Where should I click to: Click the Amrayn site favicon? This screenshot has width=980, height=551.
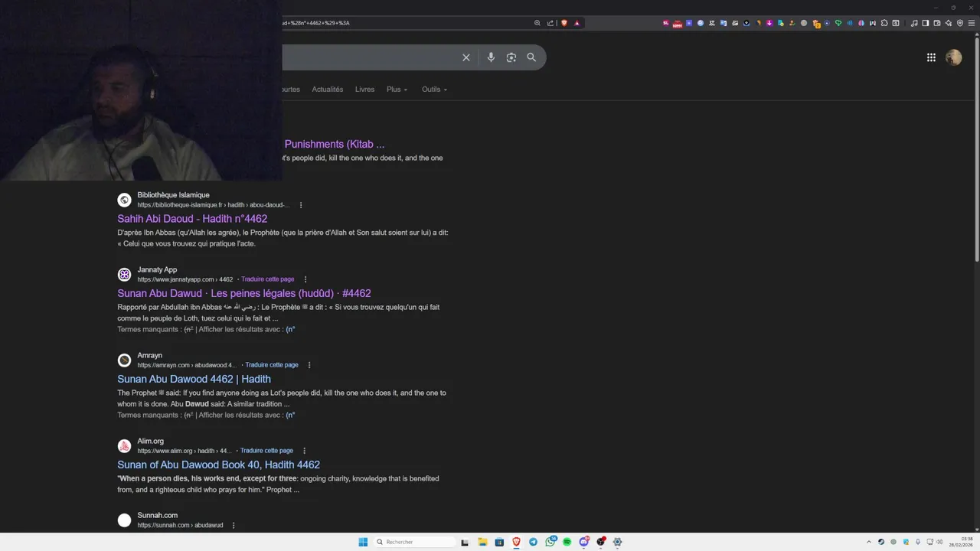pos(124,360)
